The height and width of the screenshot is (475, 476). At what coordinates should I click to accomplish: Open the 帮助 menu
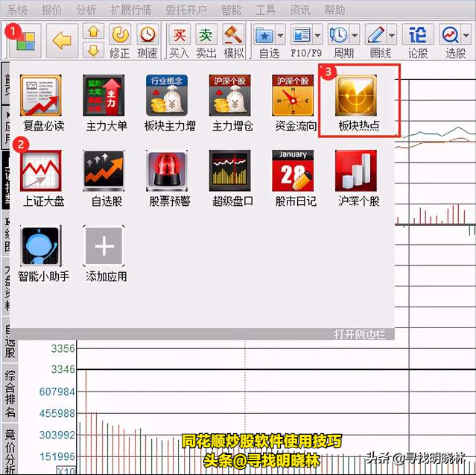coord(335,10)
